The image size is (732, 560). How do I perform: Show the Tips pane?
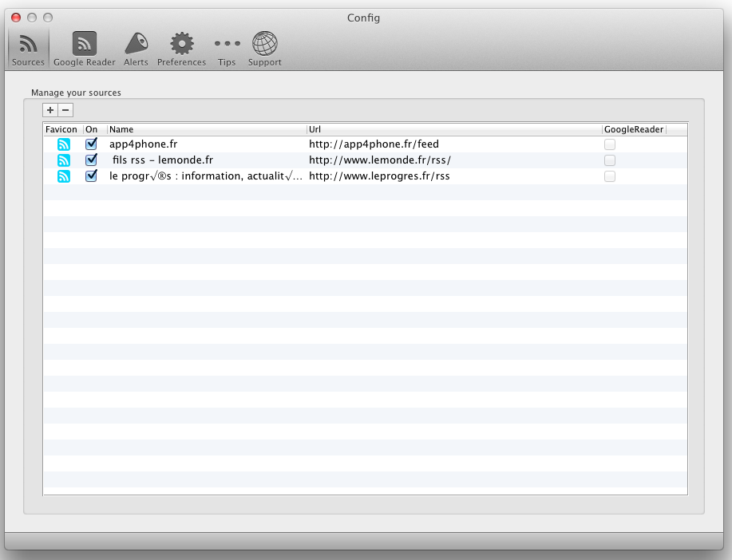point(227,48)
